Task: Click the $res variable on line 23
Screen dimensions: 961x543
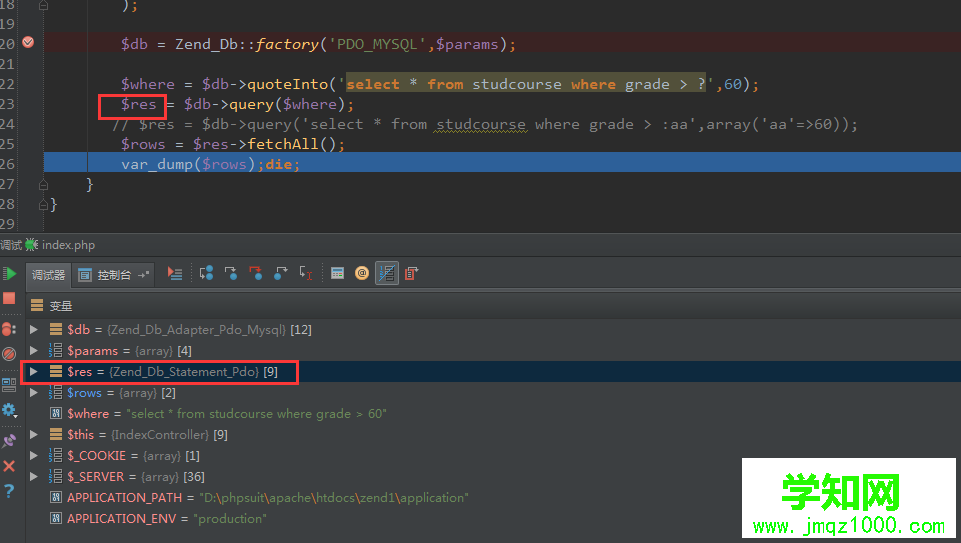Action: point(139,105)
